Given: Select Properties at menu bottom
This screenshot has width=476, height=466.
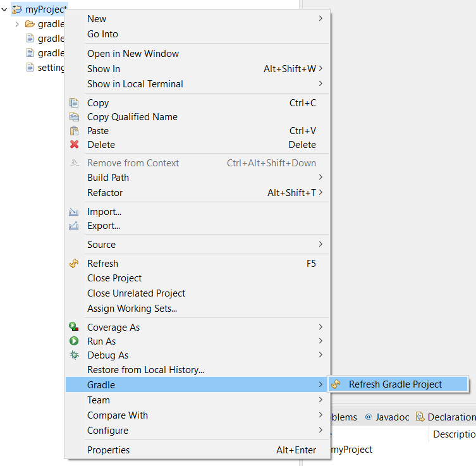Looking at the screenshot, I should tap(108, 450).
